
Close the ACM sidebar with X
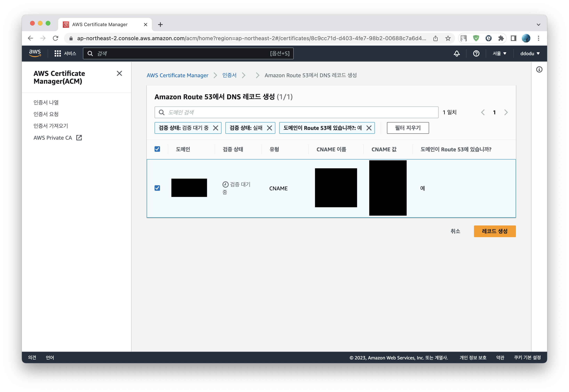(x=119, y=74)
